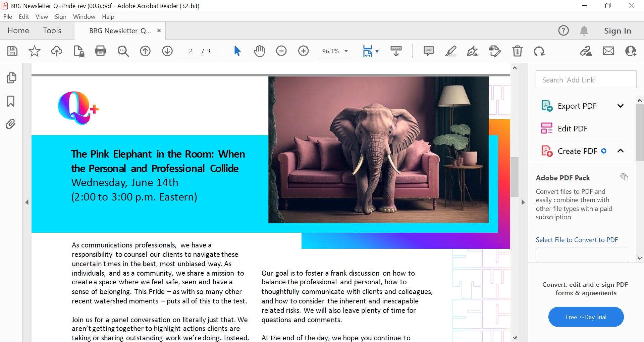Switch to the Tools tab
The image size is (644, 342).
point(52,31)
